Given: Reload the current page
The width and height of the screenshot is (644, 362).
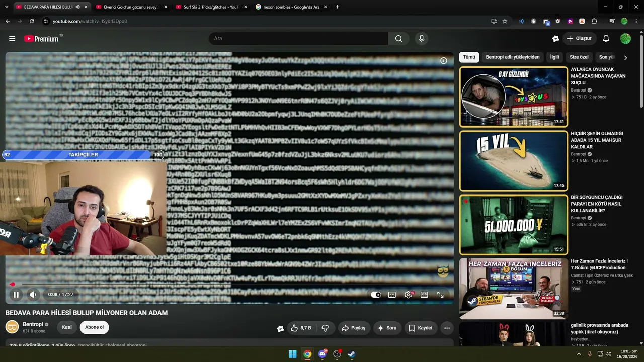Looking at the screenshot, I should pyautogui.click(x=32, y=21).
